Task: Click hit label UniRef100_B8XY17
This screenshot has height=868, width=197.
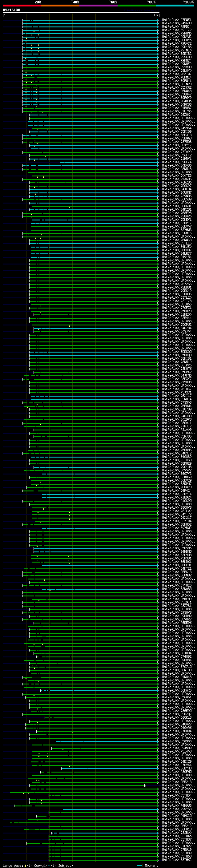Action: tap(176, 145)
